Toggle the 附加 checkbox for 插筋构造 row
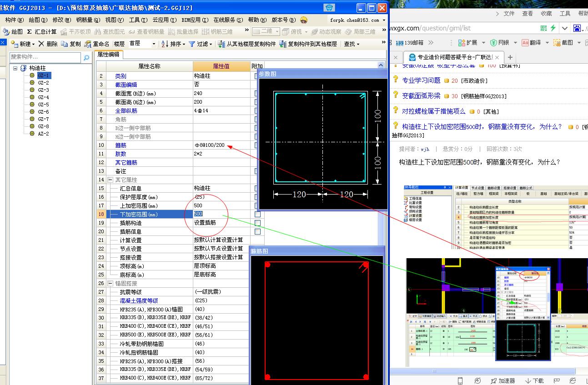Screen dimensions: 588x385 click(257, 223)
